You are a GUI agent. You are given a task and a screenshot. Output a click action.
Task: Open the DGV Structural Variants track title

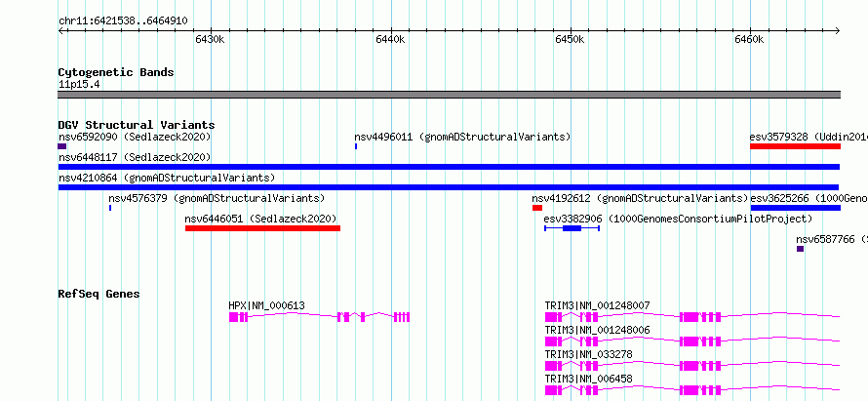tap(137, 125)
